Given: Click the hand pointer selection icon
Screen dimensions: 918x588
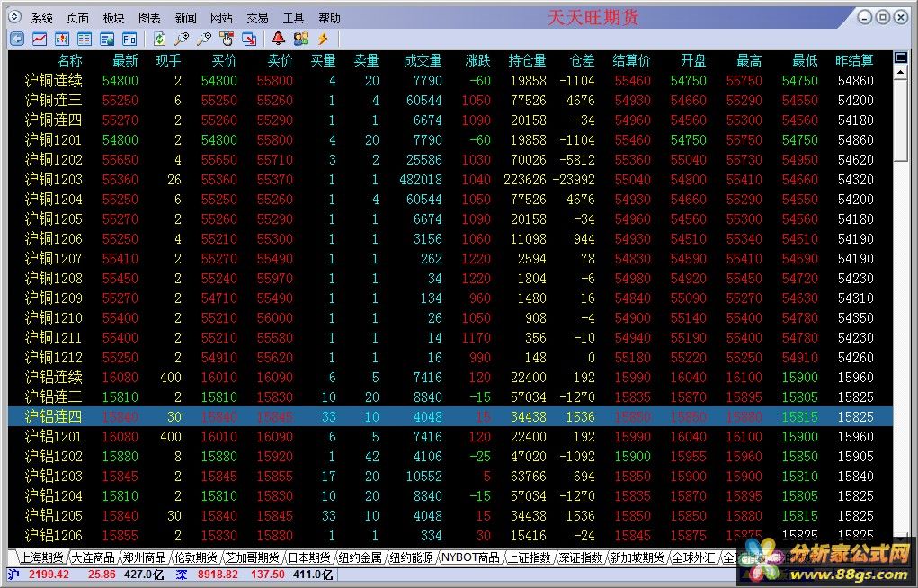Looking at the screenshot, I should click(227, 39).
